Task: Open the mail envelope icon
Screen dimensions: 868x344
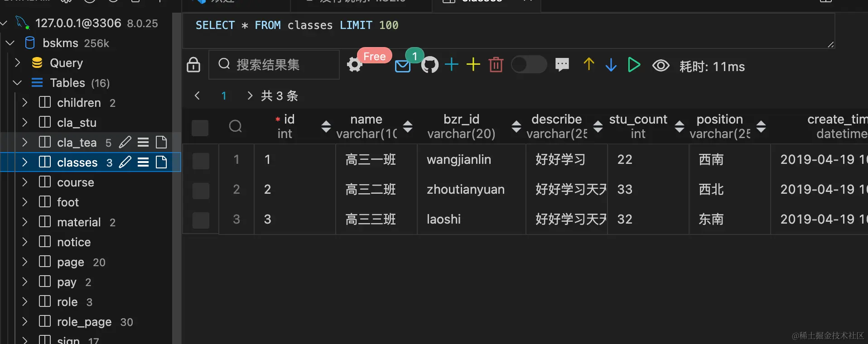Action: (x=403, y=66)
